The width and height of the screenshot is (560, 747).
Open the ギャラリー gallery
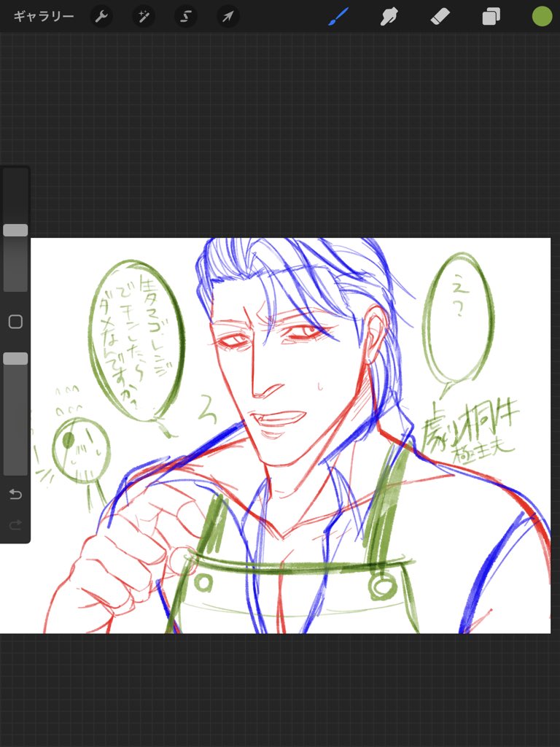coord(43,17)
